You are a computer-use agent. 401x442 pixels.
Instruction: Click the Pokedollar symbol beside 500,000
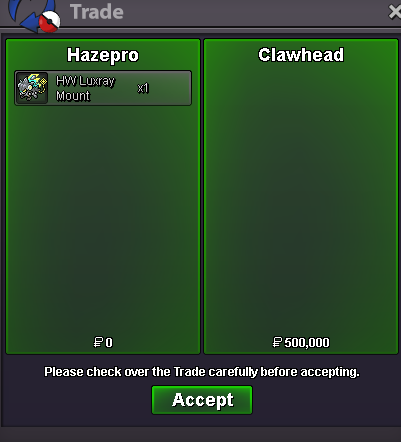(277, 342)
